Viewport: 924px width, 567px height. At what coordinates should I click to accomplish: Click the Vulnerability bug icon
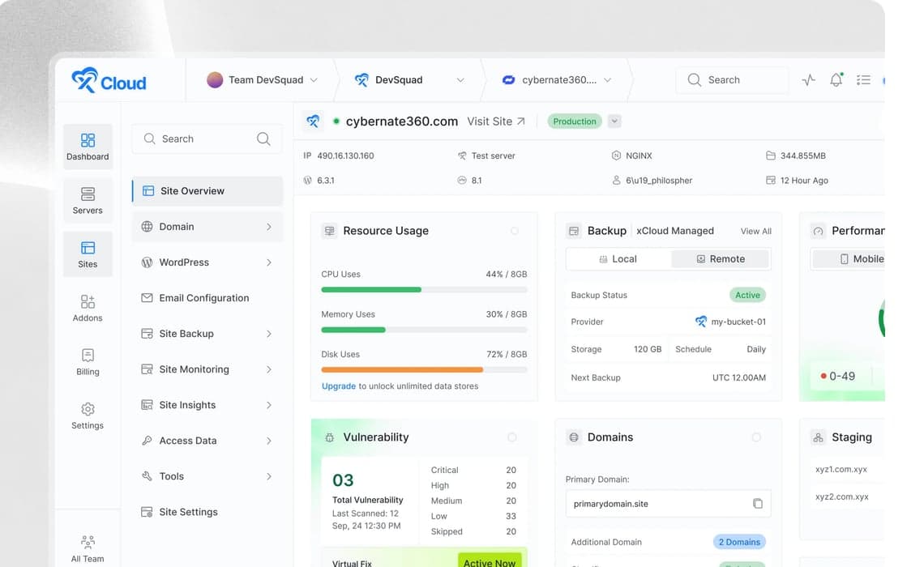point(329,437)
